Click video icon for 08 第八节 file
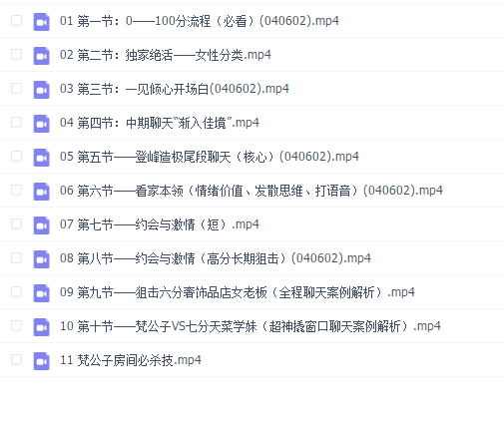Viewport: 504px width, 434px height. (x=42, y=259)
